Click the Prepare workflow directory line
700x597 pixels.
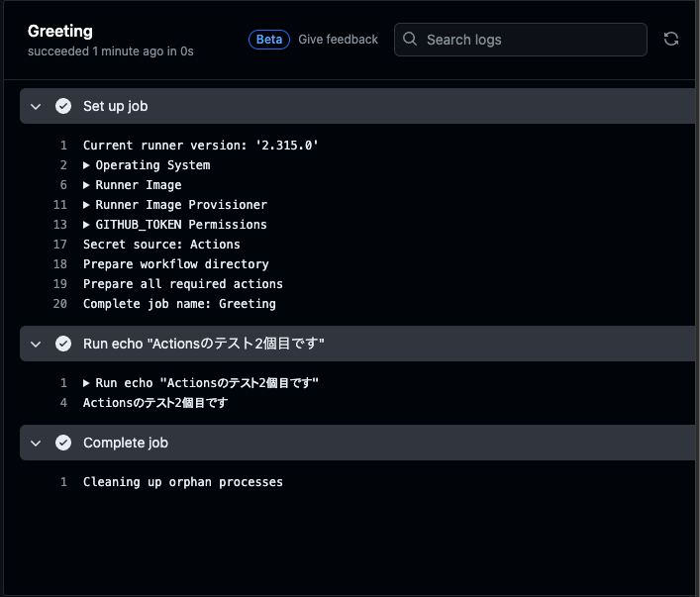tap(176, 264)
